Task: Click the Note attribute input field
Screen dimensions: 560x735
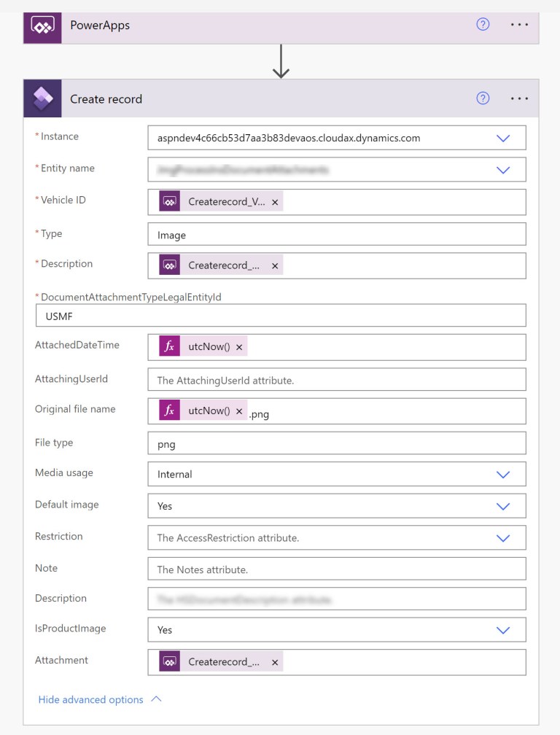Action: tap(336, 569)
